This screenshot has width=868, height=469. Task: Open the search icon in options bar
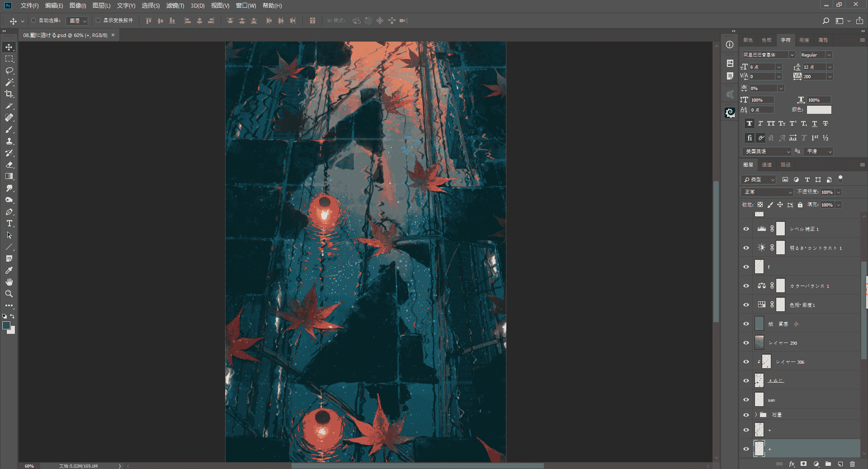(x=826, y=21)
